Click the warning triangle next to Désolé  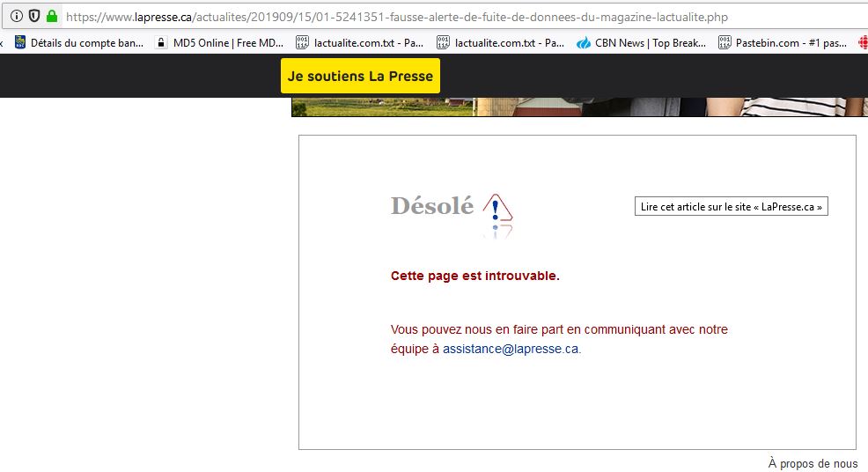(497, 210)
